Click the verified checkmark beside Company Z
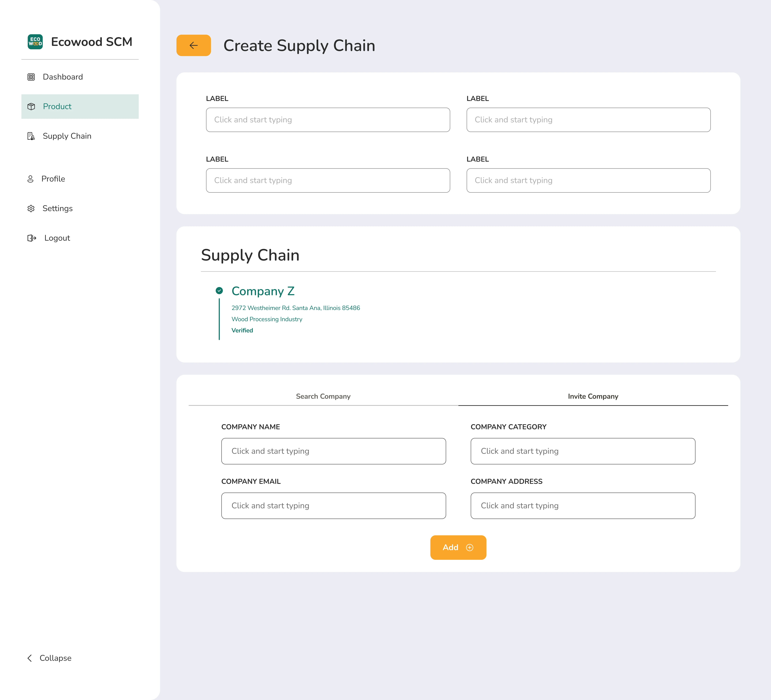Screen dimensions: 771x700 point(219,291)
